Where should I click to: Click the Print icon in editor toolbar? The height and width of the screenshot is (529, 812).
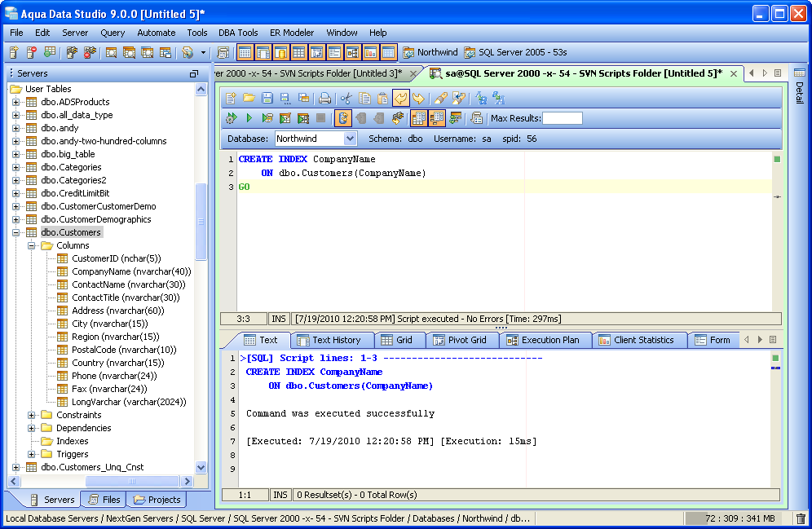(324, 98)
